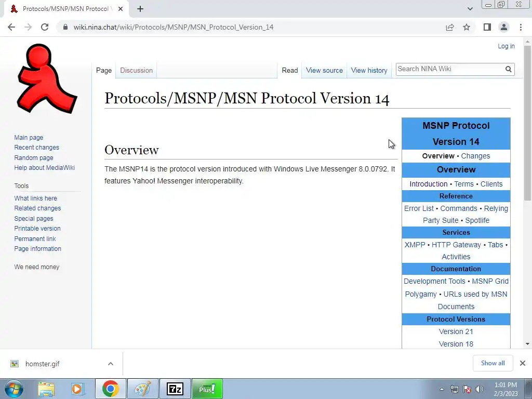Open the Chrome three-dot menu
This screenshot has height=399, width=532.
pos(521,27)
